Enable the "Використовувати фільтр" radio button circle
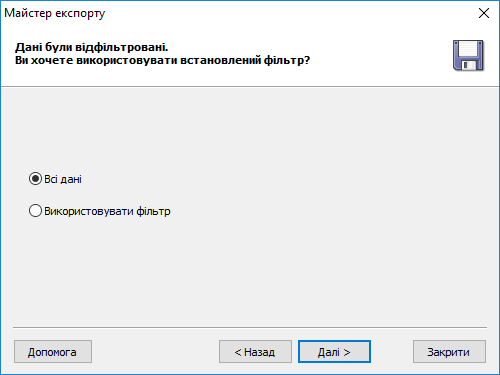500x375 pixels. 35,211
